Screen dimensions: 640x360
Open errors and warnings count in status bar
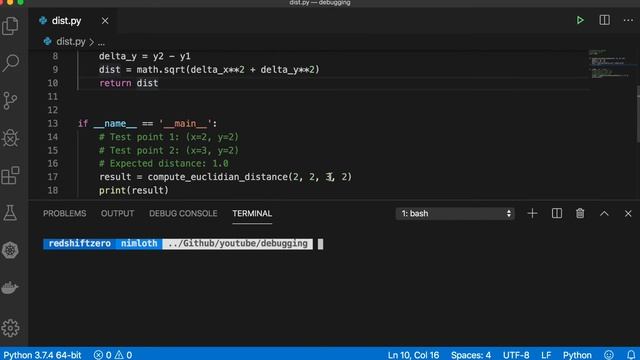(x=113, y=355)
